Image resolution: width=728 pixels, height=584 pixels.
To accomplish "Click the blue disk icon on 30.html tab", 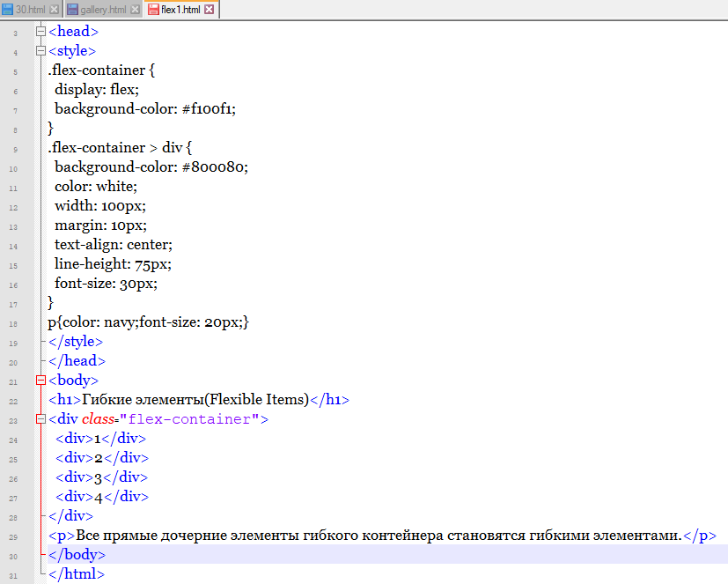I will (x=8, y=9).
